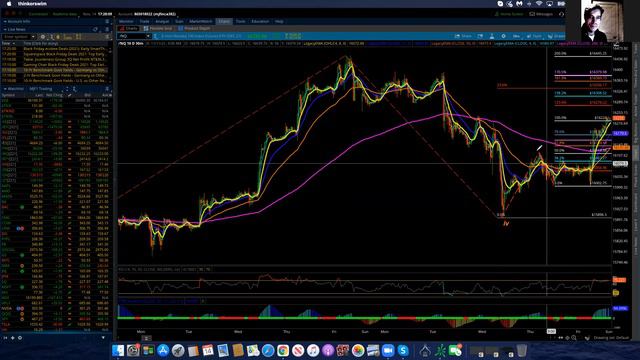Click the Wi-Fi icon in the menu bar
640x360 pixels.
pyautogui.click(x=539, y=4)
